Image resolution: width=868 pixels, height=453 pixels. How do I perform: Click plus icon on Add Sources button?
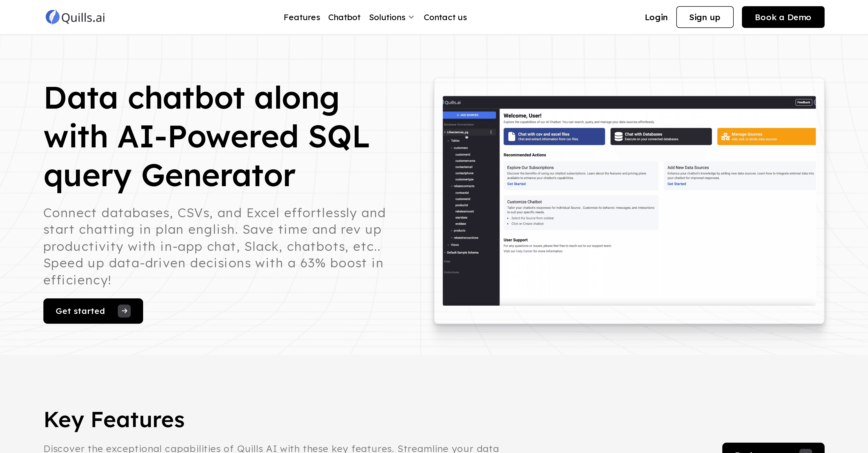click(458, 115)
